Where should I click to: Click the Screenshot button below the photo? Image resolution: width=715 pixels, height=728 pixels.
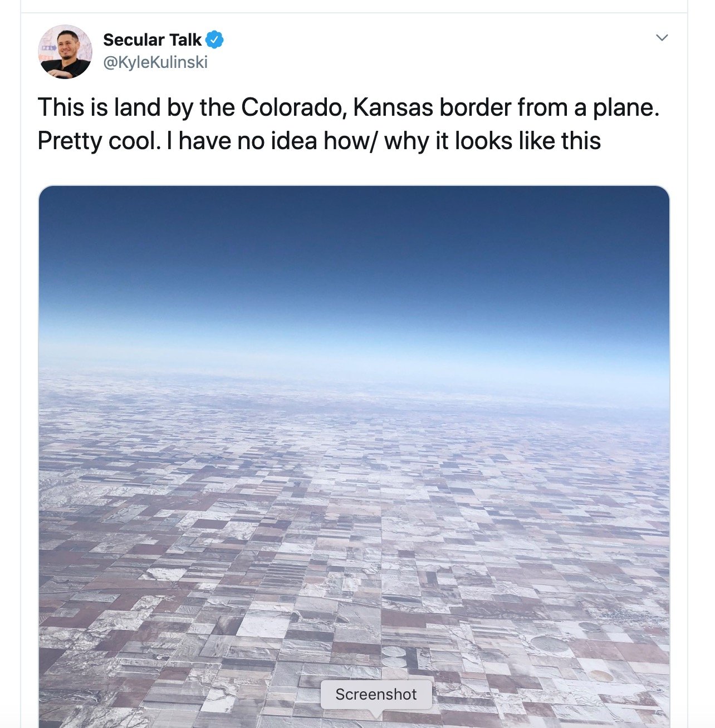(375, 694)
